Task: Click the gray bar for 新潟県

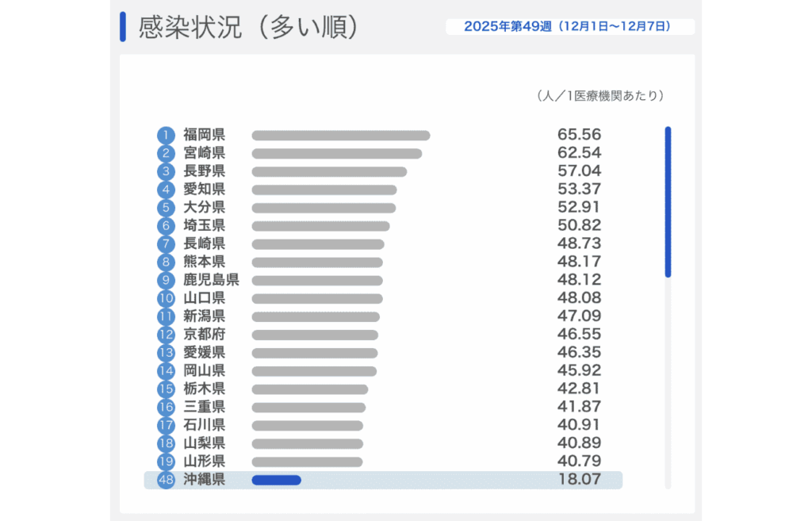Action: pyautogui.click(x=316, y=317)
